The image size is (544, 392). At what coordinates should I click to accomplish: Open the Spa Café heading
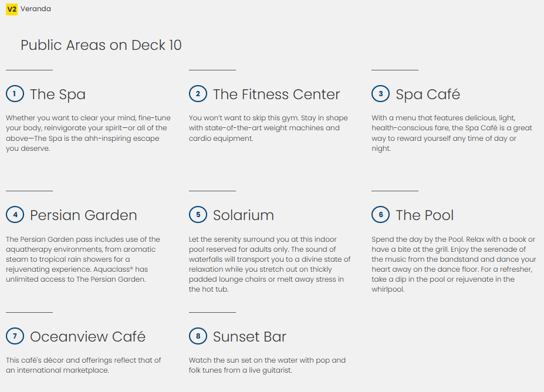click(428, 94)
